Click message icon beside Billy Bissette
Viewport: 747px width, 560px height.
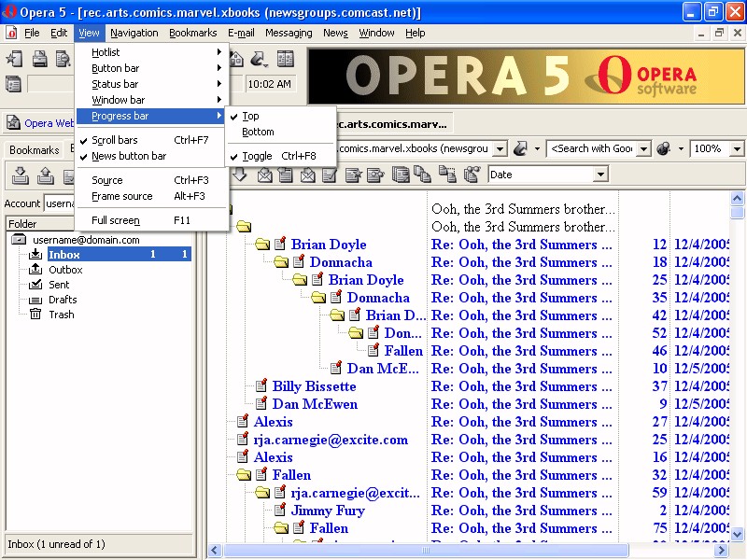pos(261,385)
